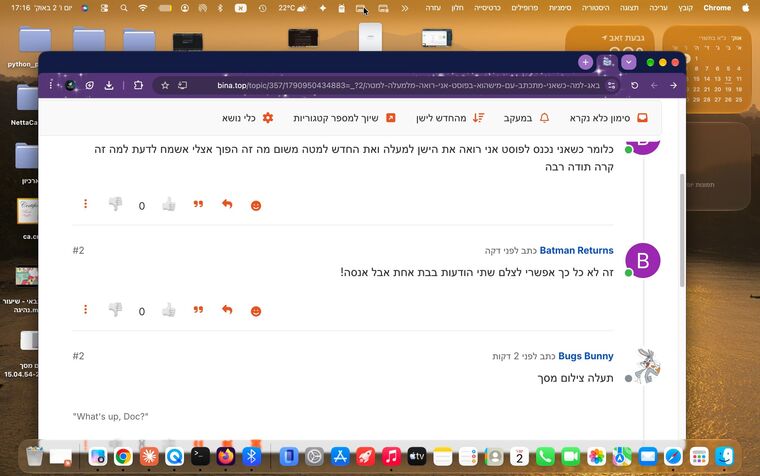Open Batman Returns user profile link
The width and height of the screenshot is (760, 476).
click(576, 250)
